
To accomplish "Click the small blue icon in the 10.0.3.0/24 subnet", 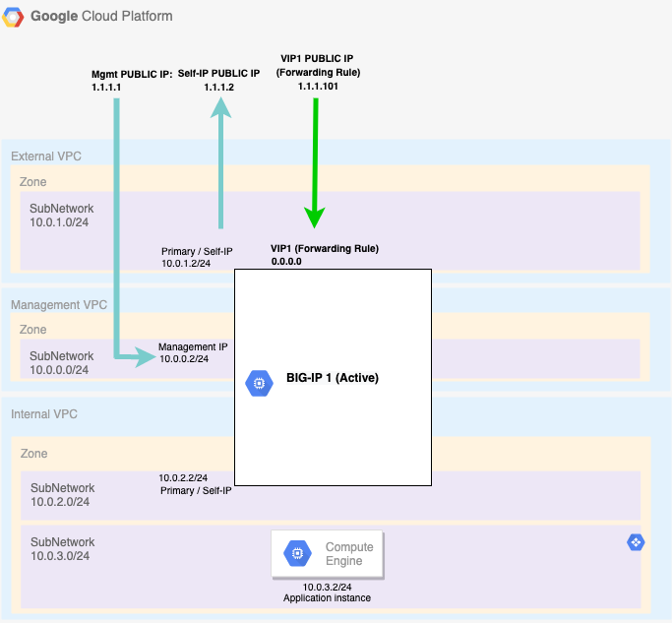I will [636, 541].
